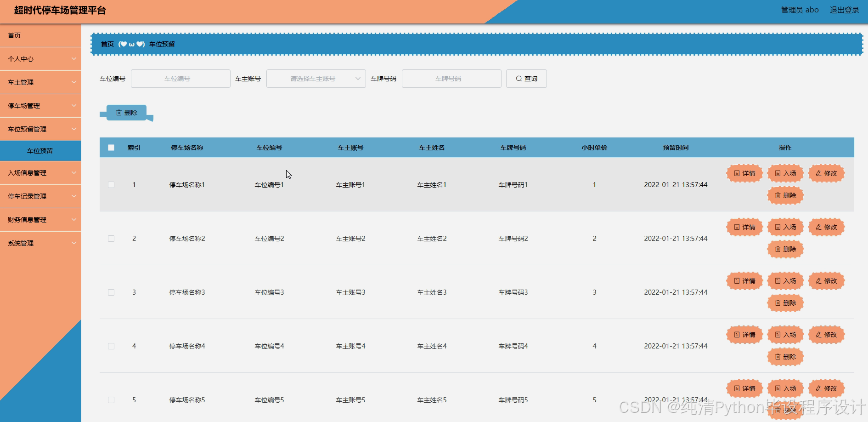This screenshot has width=868, height=422.
Task: Expand the 停车记录管理 sidebar menu
Action: (40, 196)
